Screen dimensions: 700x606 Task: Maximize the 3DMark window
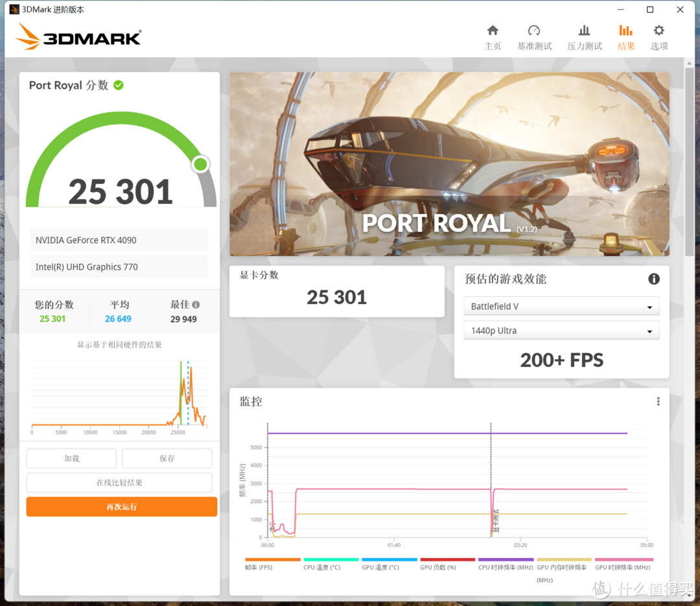click(x=650, y=9)
